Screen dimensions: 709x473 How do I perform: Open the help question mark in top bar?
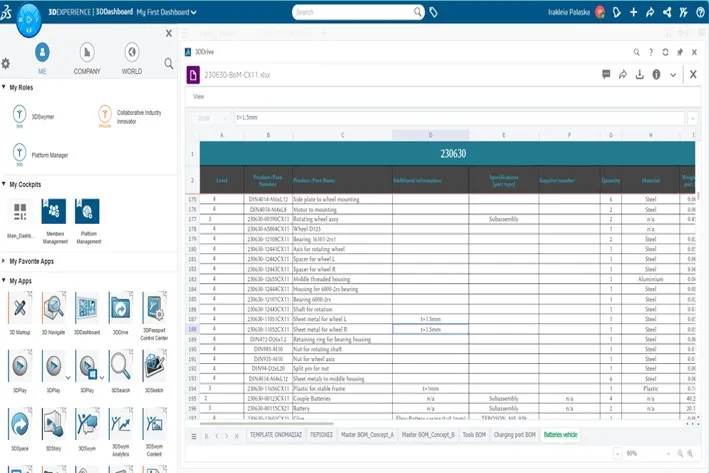click(700, 12)
